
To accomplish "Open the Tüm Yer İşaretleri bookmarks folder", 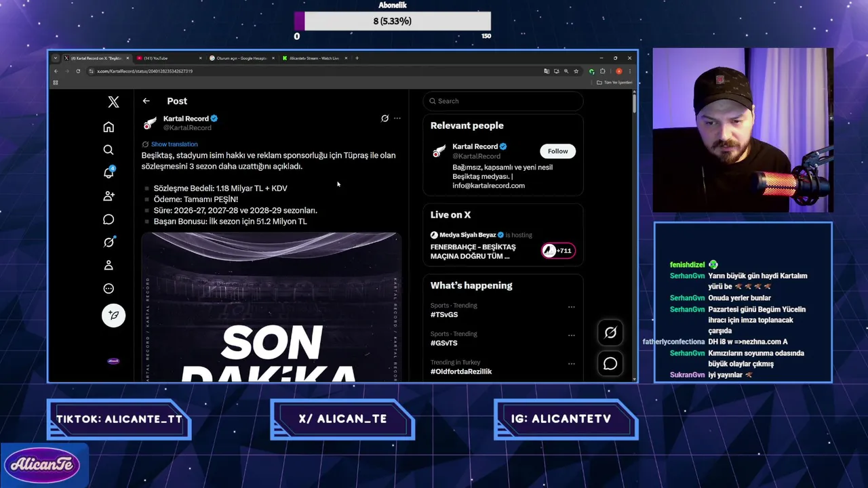I will click(614, 83).
